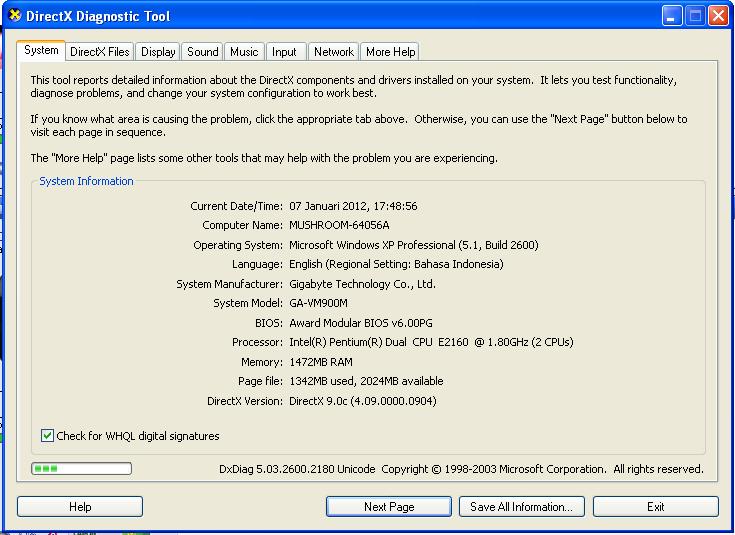The width and height of the screenshot is (735, 535).
Task: Switch to the More Help tab
Action: tap(390, 52)
